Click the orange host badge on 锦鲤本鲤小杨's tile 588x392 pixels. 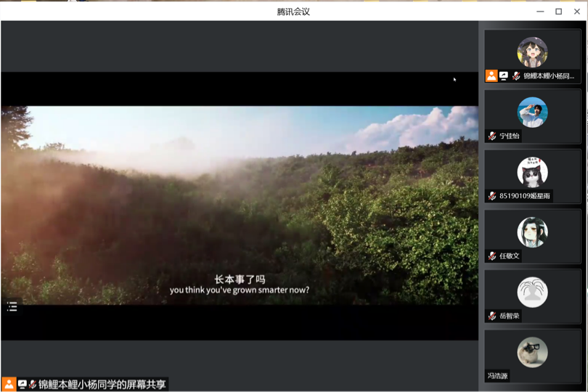(491, 75)
